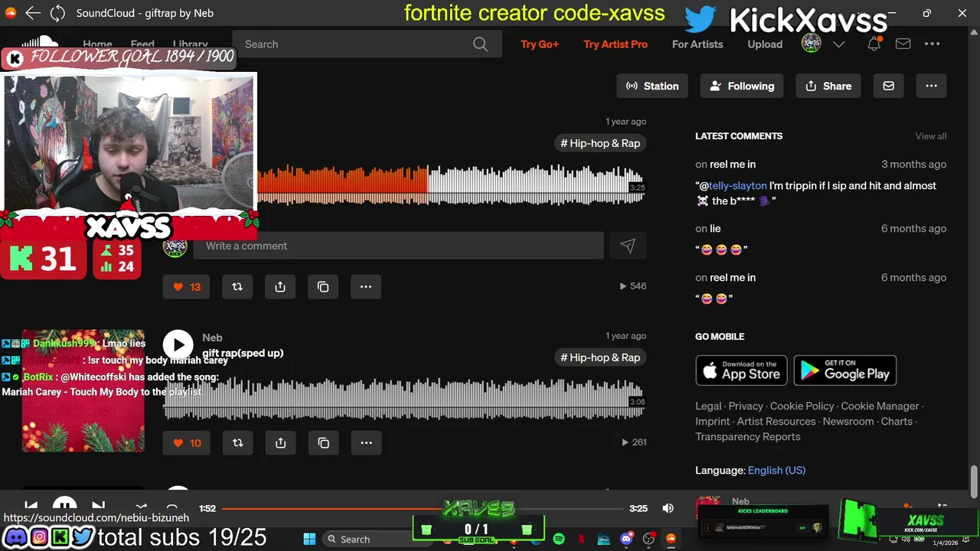Send the comment with paper plane icon
980x551 pixels.
click(628, 246)
